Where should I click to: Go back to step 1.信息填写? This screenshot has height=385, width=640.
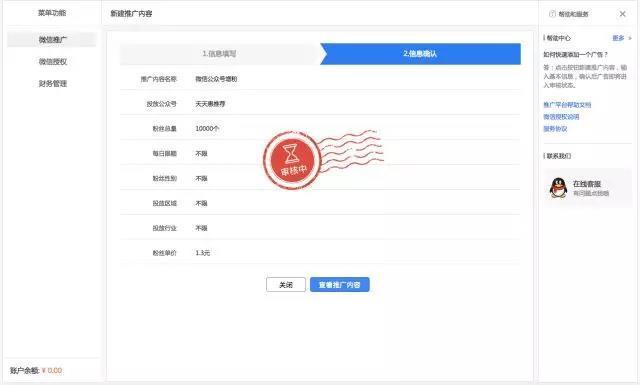(219, 53)
